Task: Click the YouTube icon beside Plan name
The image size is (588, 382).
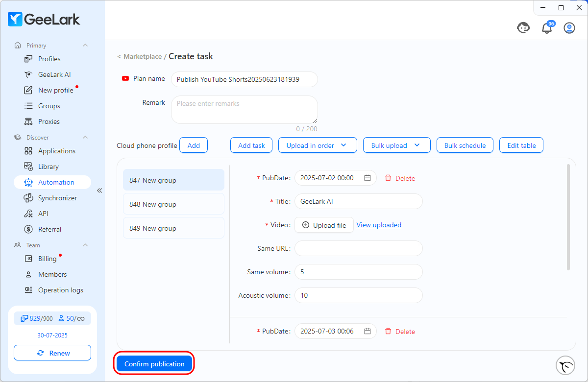Action: pyautogui.click(x=125, y=78)
